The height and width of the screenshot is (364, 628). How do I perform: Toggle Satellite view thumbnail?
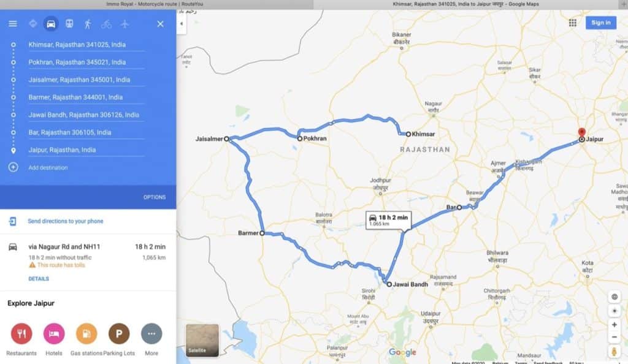[202, 340]
